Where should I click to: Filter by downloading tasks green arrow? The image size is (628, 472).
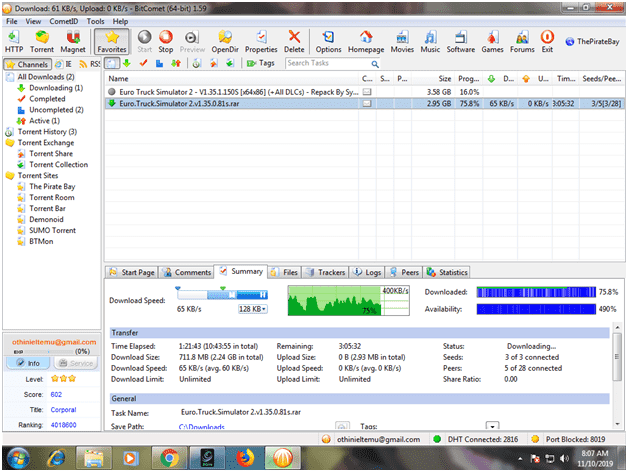coord(127,63)
